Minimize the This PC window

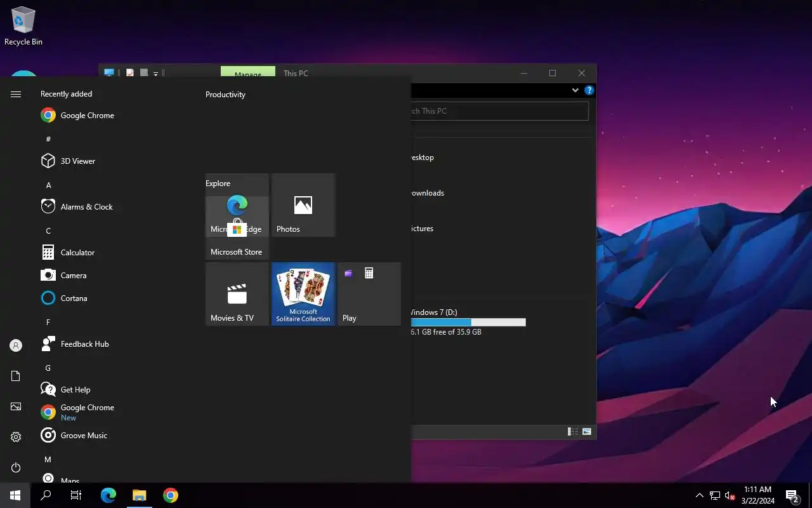(524, 73)
